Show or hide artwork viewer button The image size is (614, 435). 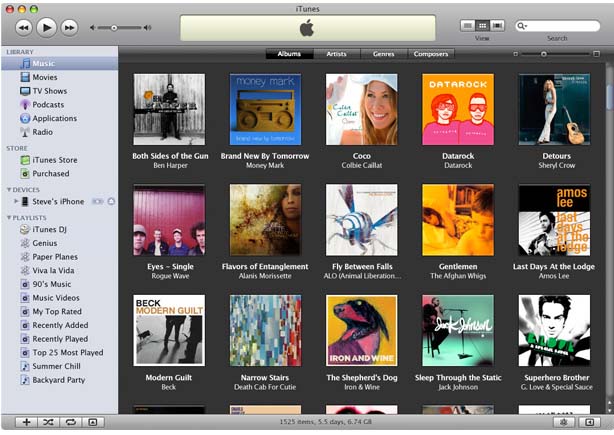point(93,422)
